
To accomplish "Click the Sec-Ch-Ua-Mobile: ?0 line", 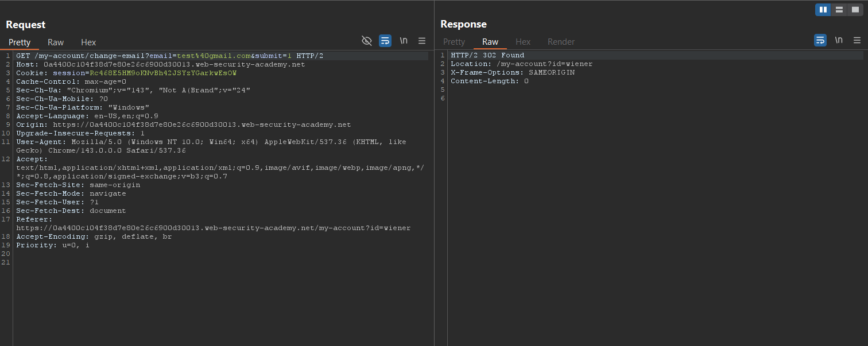I will [x=62, y=99].
